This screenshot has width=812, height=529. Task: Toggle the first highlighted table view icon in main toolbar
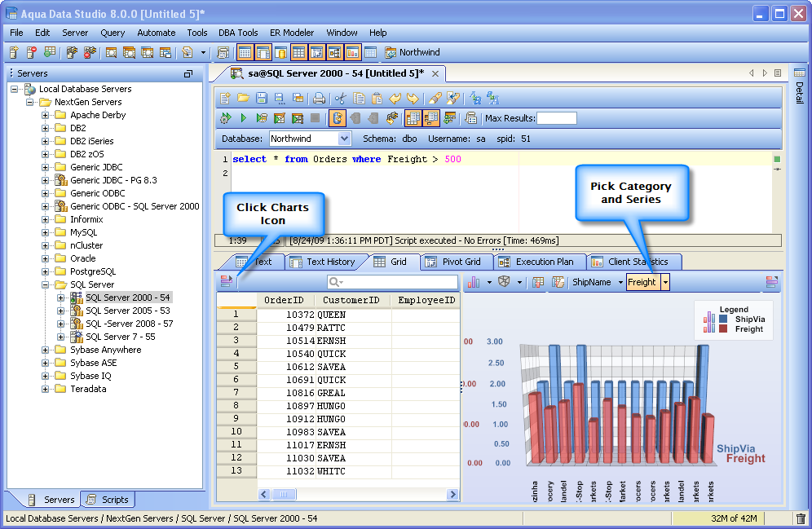(245, 52)
